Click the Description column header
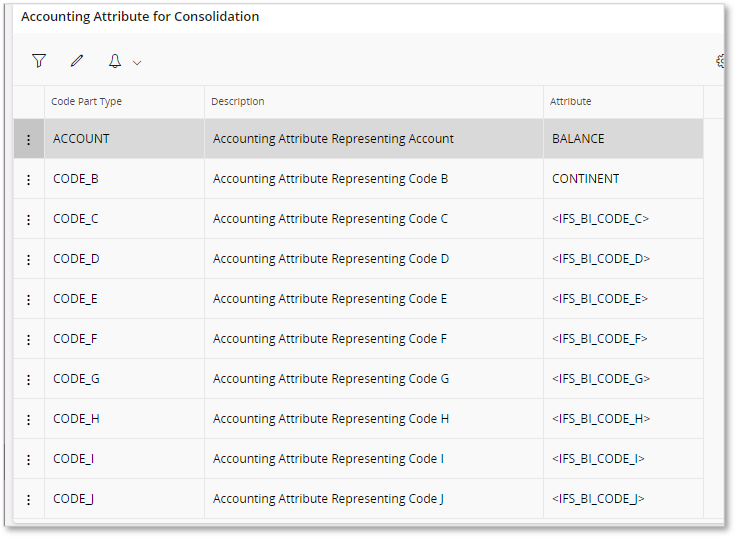The height and width of the screenshot is (537, 735). pos(238,102)
